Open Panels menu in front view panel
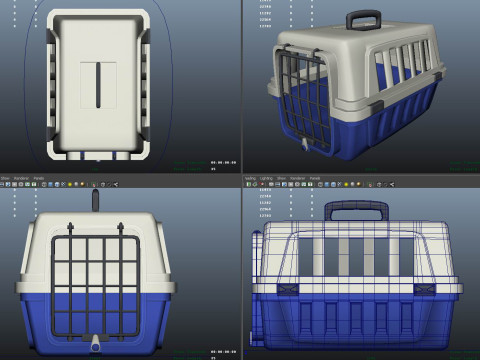Image resolution: width=480 pixels, height=360 pixels. 39,178
